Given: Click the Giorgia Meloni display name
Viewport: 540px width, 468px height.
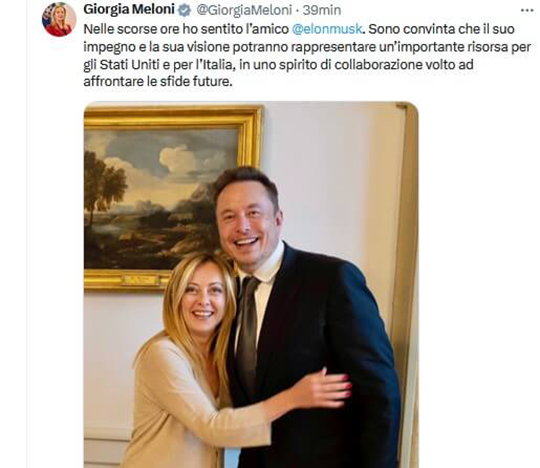Looking at the screenshot, I should 129,10.
